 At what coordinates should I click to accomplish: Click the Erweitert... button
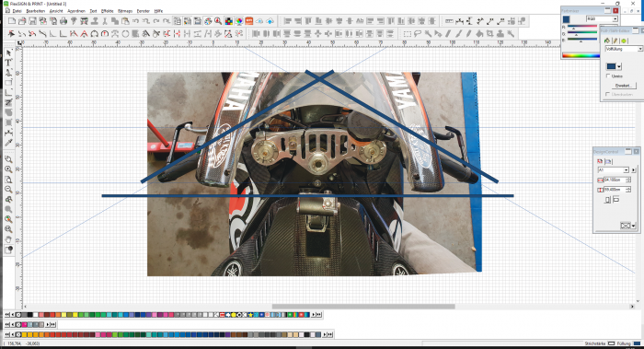pos(623,86)
